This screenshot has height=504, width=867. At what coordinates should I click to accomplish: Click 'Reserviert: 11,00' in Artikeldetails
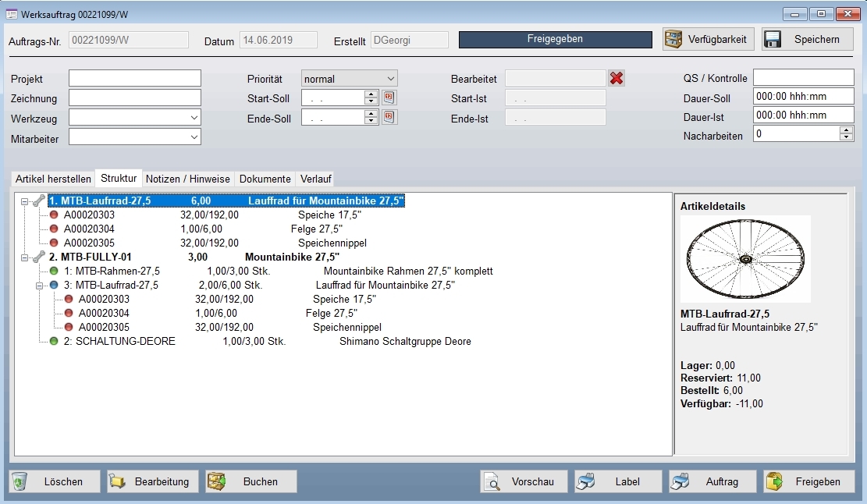[720, 378]
